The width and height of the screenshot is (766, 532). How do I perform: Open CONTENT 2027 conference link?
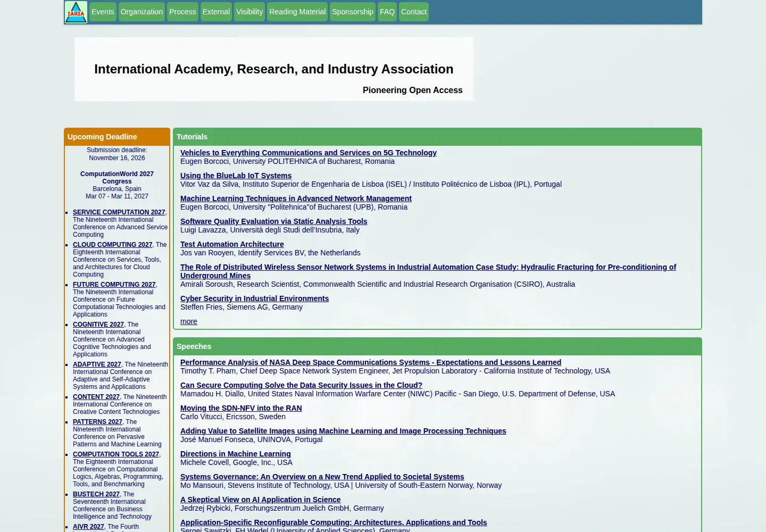96,397
